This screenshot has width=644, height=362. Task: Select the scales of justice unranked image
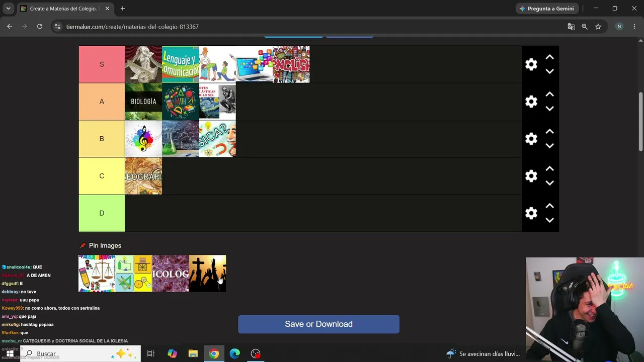click(x=97, y=274)
